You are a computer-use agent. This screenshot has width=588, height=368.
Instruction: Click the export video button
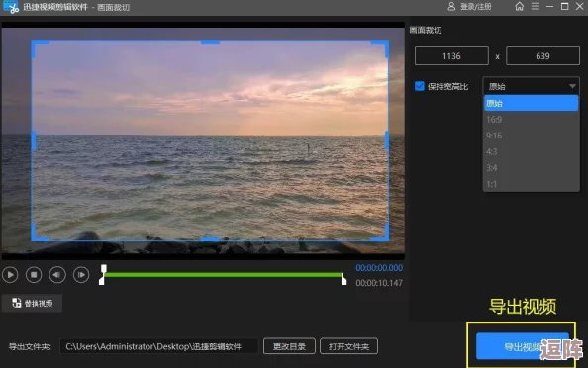[x=523, y=346]
